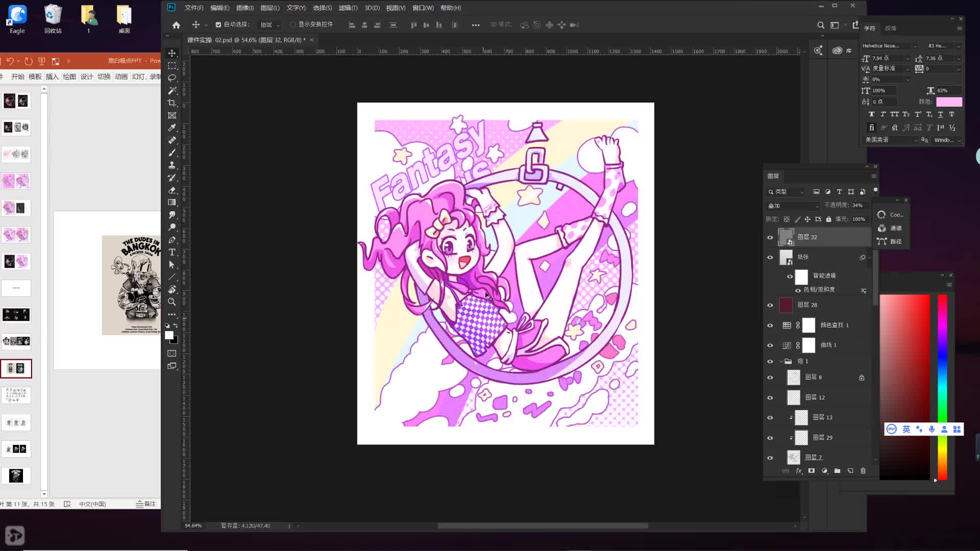980x551 pixels.
Task: Hide the 曲线 1 curves layer
Action: [770, 345]
